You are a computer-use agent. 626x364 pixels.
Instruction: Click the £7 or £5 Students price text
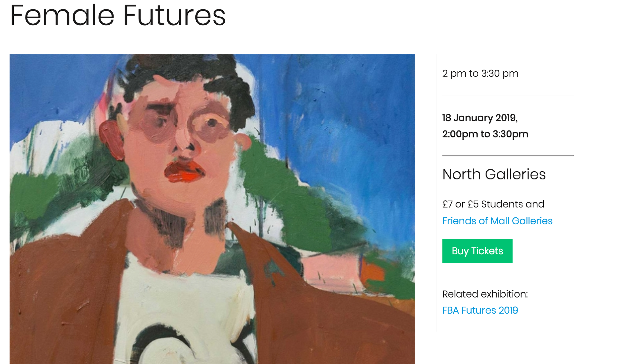pyautogui.click(x=493, y=204)
